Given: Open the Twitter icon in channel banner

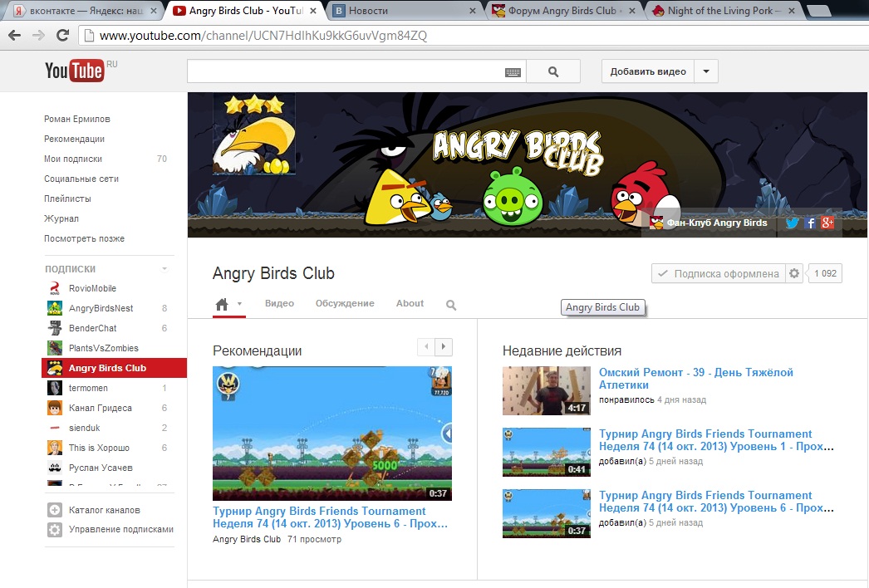Looking at the screenshot, I should tap(792, 223).
